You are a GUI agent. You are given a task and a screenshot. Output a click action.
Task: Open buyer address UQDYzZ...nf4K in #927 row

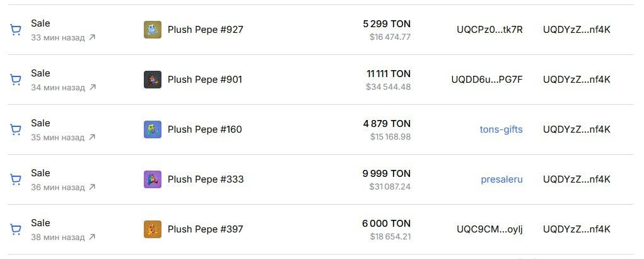[577, 30]
